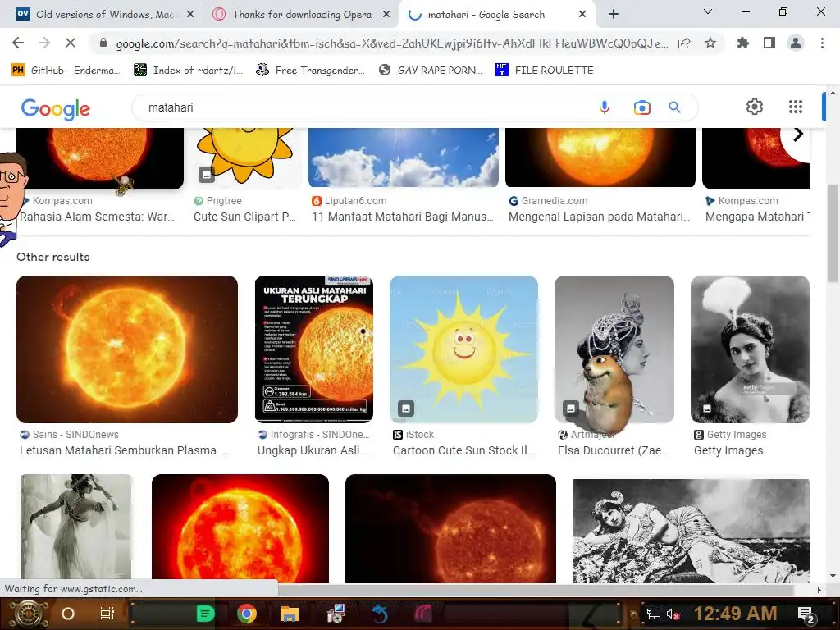Click the page vertical scrollbar thumb

pyautogui.click(x=833, y=233)
